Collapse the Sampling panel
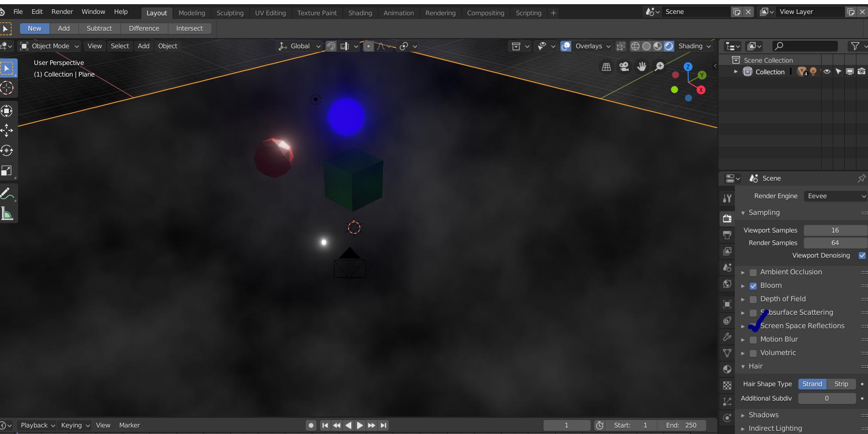 (x=743, y=213)
